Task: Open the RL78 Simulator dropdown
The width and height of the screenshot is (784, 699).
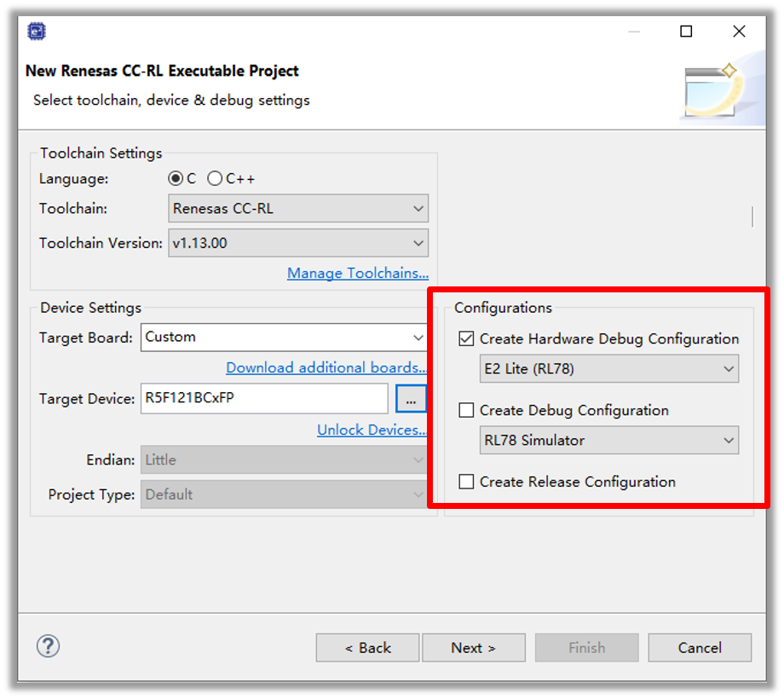Action: [608, 441]
